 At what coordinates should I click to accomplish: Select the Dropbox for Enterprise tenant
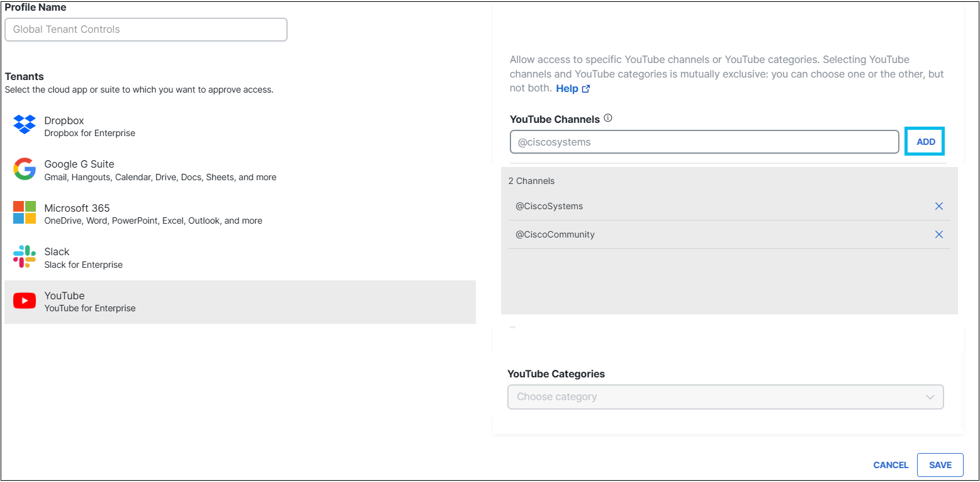point(240,127)
